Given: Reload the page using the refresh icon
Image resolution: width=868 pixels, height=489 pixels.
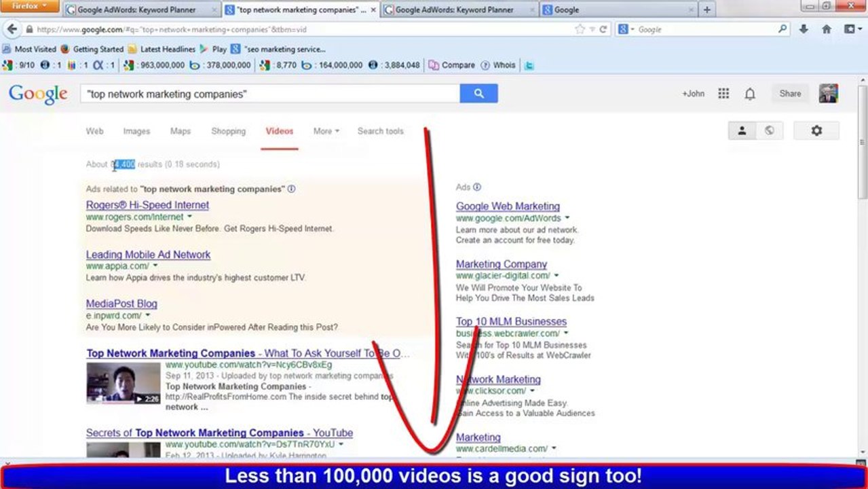Looking at the screenshot, I should (603, 29).
